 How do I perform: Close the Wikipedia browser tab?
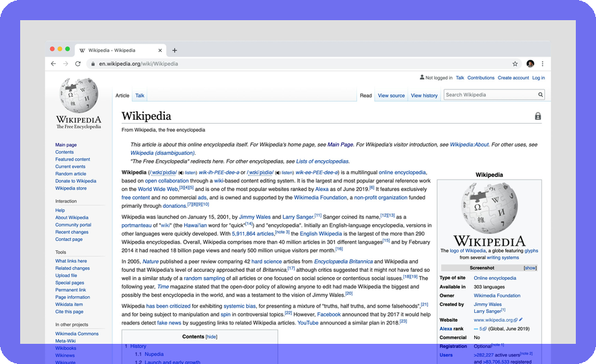tap(160, 50)
